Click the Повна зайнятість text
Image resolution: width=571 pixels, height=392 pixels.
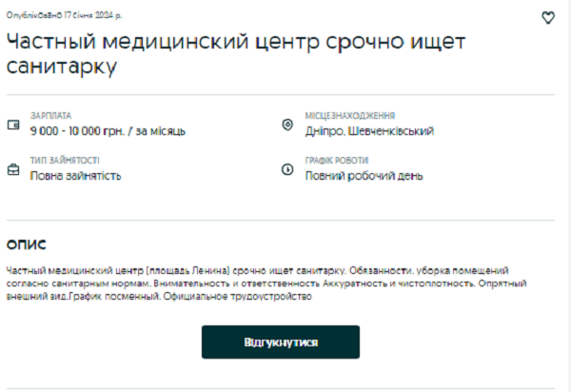coord(75,176)
